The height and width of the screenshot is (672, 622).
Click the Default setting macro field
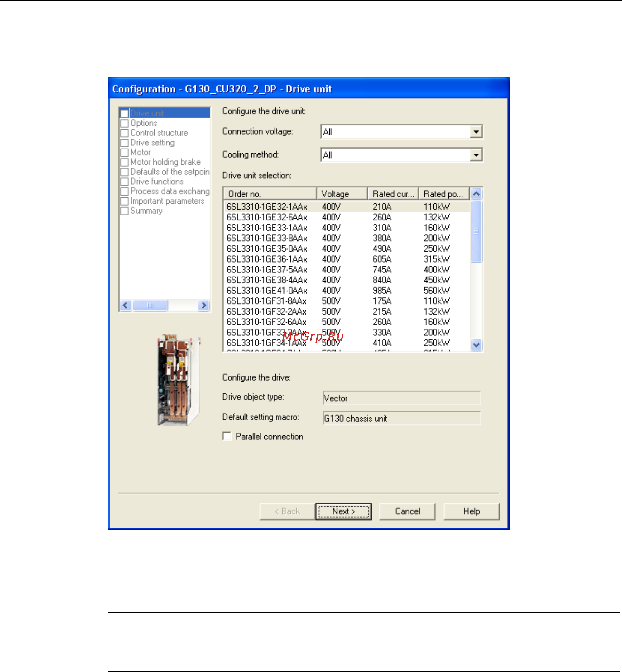pyautogui.click(x=402, y=418)
